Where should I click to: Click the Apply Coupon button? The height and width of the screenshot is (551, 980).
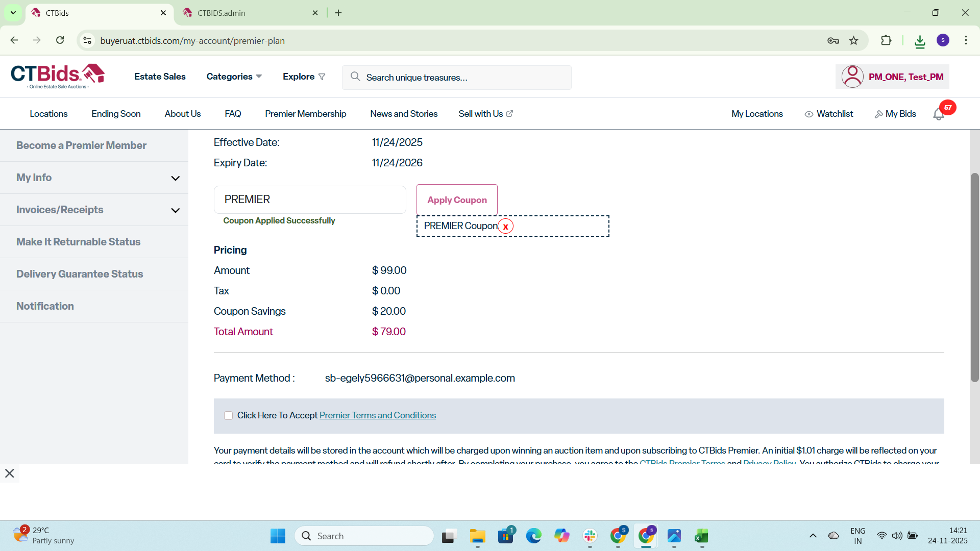456,200
